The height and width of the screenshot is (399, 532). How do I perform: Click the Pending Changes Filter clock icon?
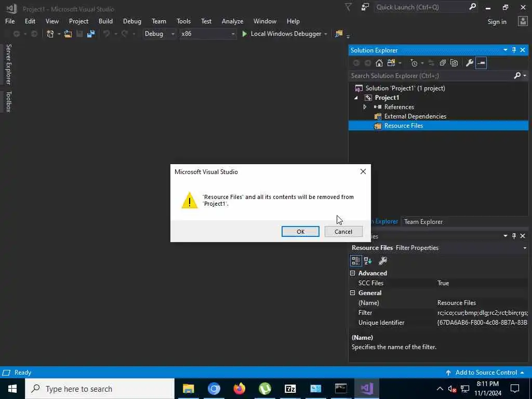[x=414, y=63]
